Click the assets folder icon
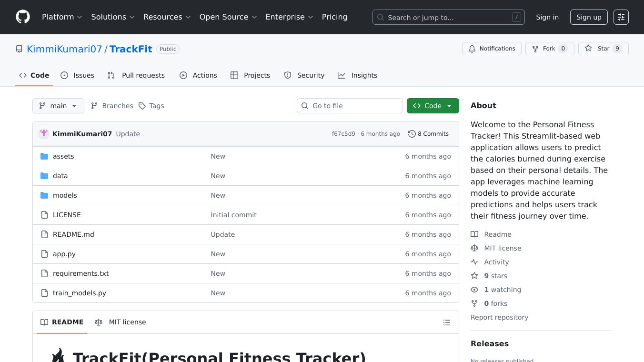This screenshot has width=644, height=362. tap(44, 156)
